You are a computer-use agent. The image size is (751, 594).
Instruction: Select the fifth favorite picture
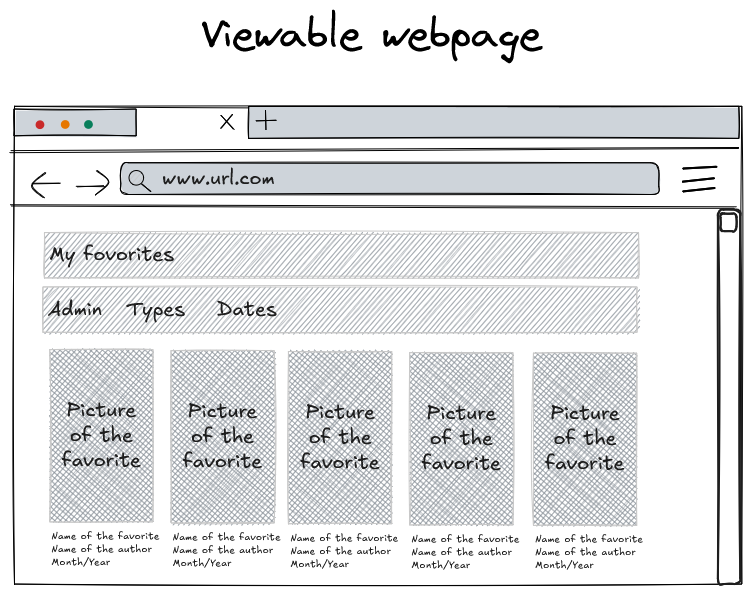click(x=584, y=438)
